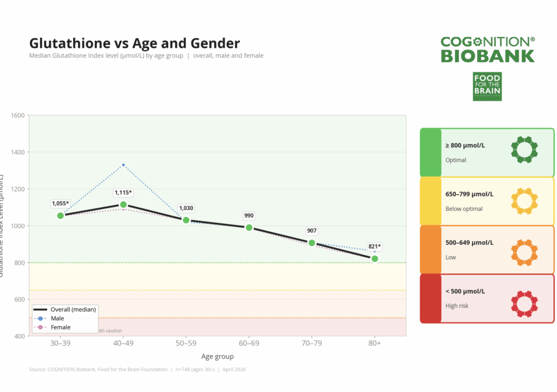Image resolution: width=557 pixels, height=392 pixels.
Task: Click the male peak point at 40–49
Action: click(x=123, y=165)
